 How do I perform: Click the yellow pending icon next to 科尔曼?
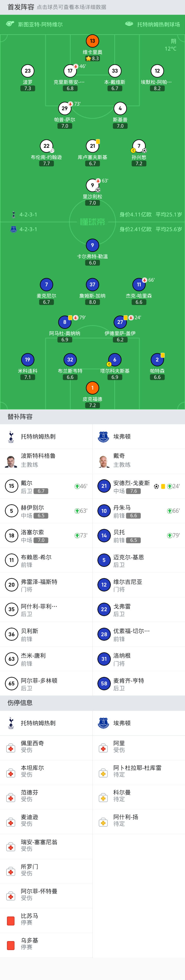pos(103,797)
